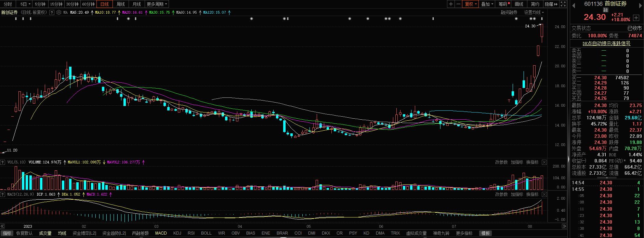Click the question mark help icon beside 首创证券
Image resolution: width=644 pixels, height=238 pixels.
52,12
